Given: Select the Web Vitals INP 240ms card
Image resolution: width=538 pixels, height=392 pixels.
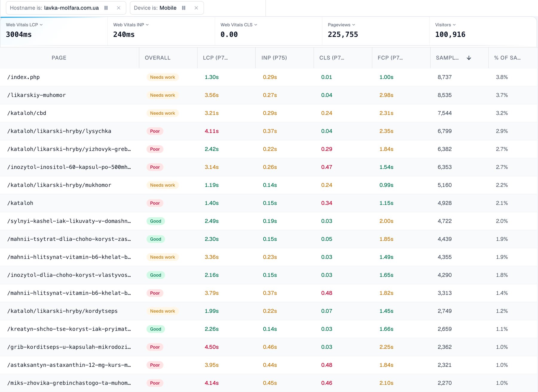Looking at the screenshot, I should click(161, 31).
